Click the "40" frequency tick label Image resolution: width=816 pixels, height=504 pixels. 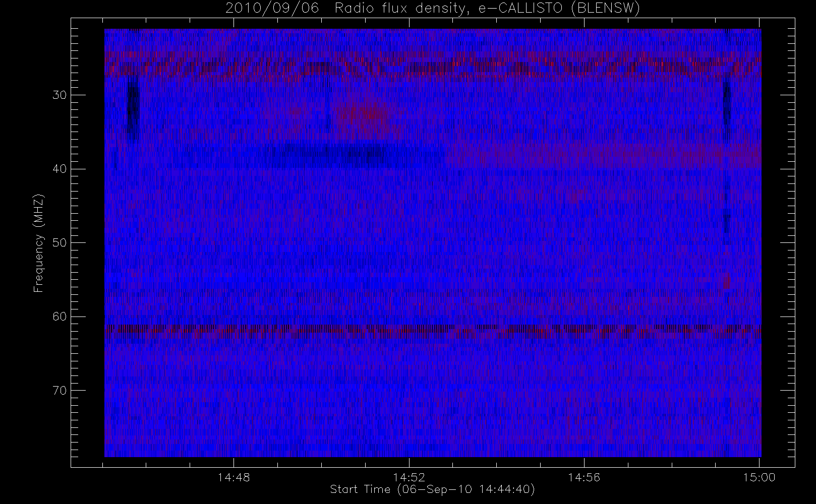pos(60,169)
